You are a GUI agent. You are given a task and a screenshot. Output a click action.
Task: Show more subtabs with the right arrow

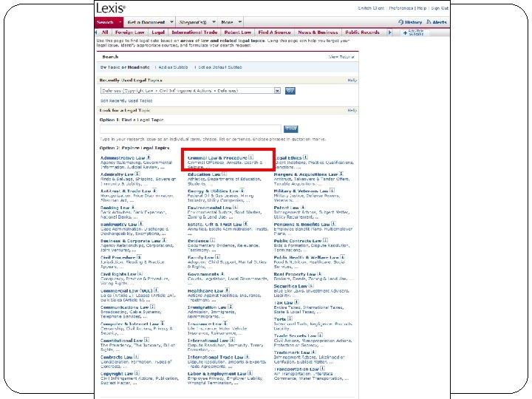[x=389, y=33]
